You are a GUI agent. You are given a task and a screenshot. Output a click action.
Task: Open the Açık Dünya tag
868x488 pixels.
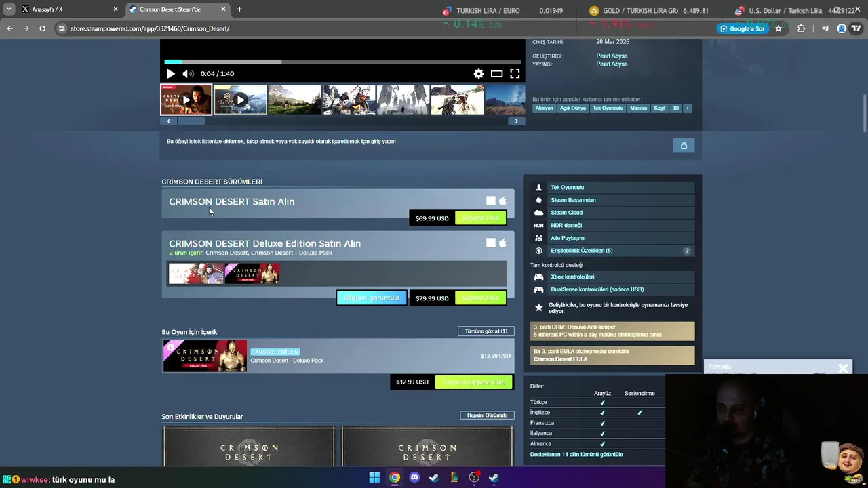coord(573,108)
